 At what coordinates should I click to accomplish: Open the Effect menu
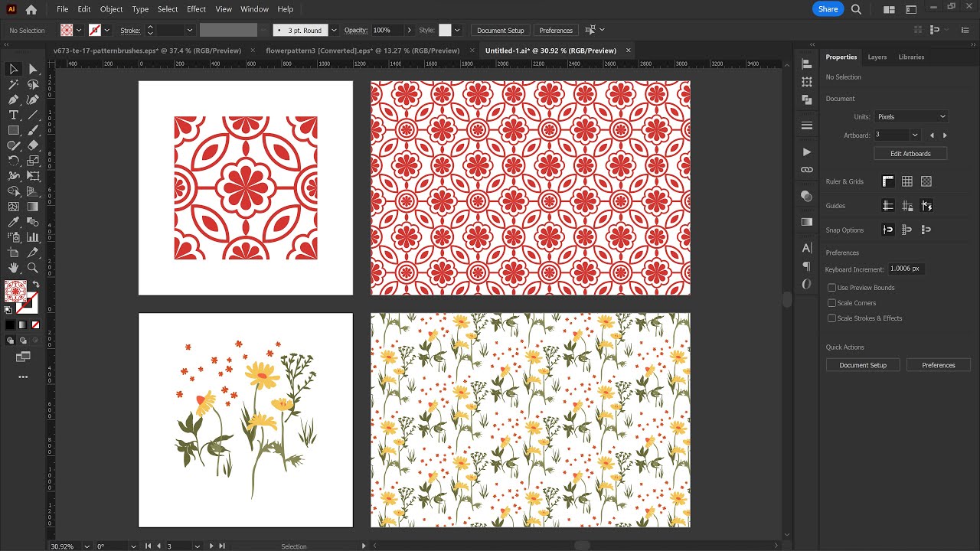pyautogui.click(x=196, y=9)
